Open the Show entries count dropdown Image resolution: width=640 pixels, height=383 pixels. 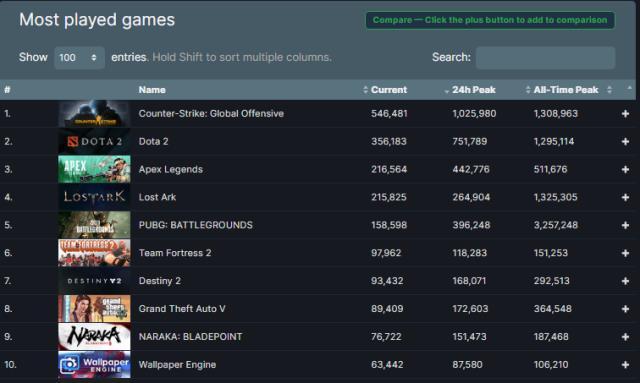click(79, 58)
